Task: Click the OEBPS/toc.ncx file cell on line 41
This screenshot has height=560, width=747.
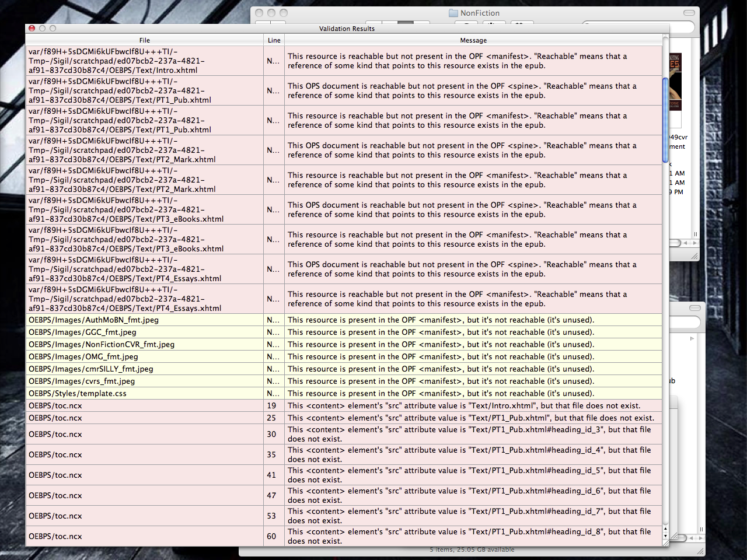Action: pyautogui.click(x=145, y=475)
